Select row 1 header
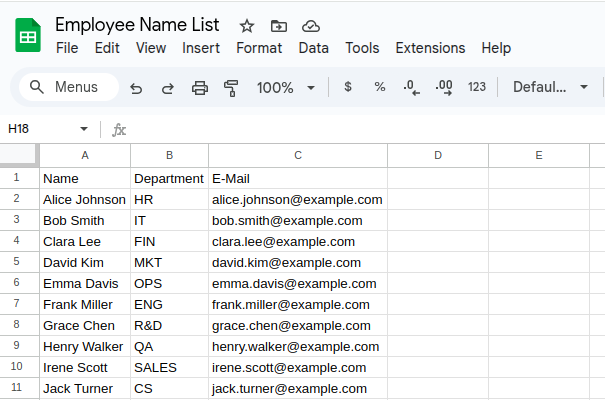 point(19,178)
